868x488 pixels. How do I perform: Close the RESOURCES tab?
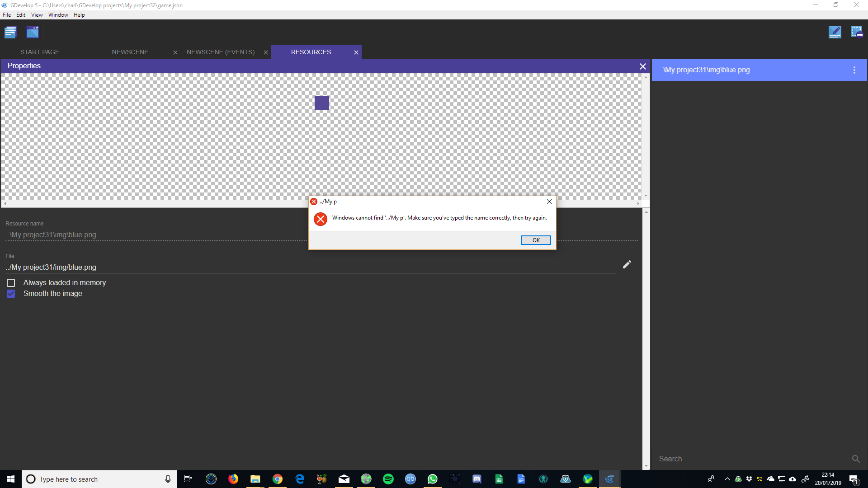click(356, 52)
